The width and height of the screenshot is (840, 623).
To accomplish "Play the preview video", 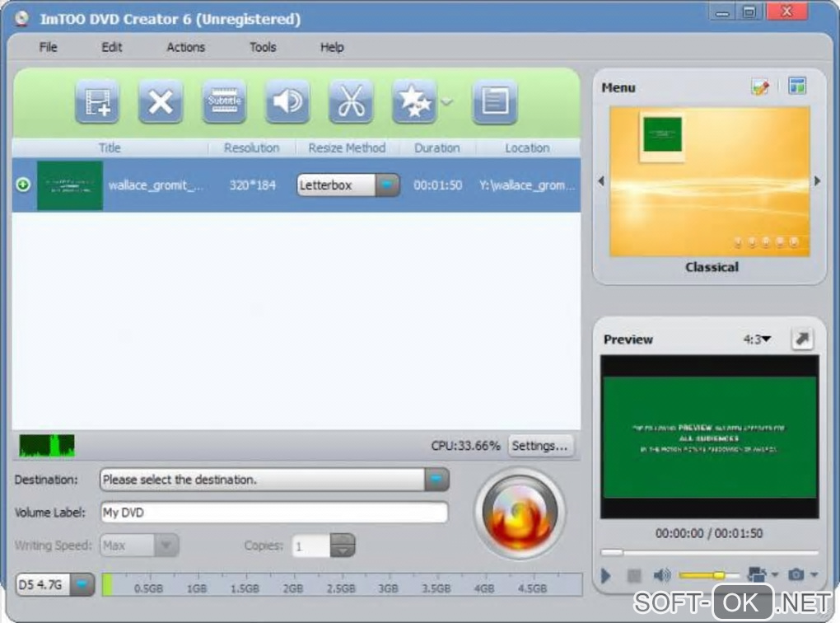I will 606,576.
